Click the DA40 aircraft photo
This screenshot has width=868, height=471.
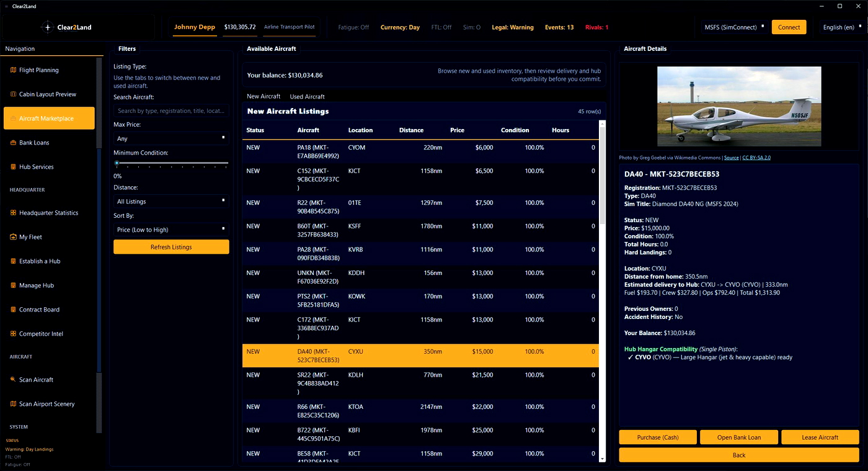(x=739, y=107)
